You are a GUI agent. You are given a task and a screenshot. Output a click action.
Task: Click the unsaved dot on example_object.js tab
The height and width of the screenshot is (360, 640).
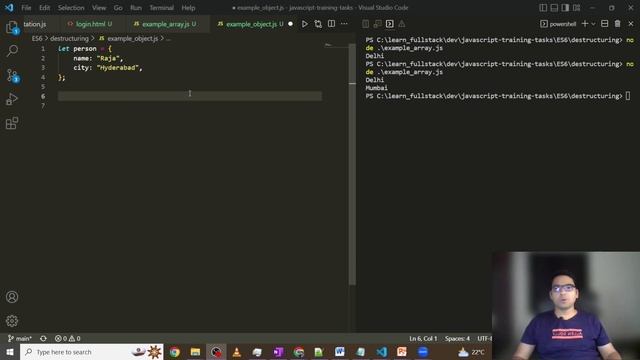point(291,24)
